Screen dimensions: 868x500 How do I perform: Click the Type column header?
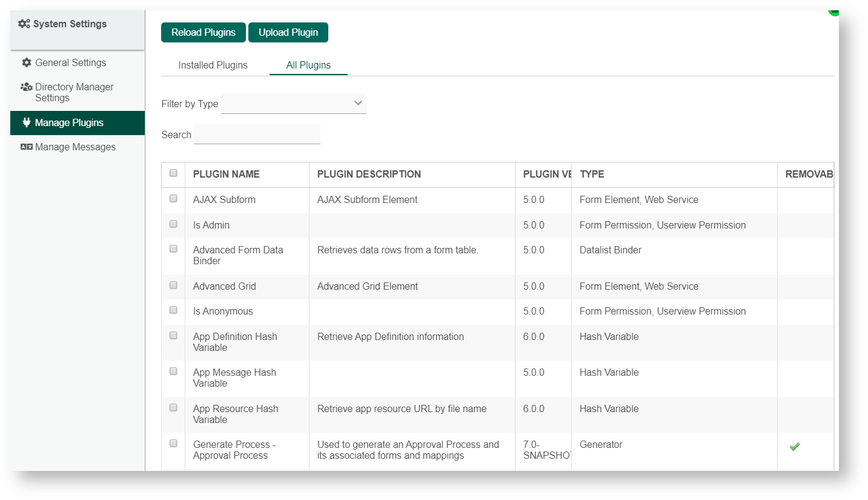(x=592, y=175)
